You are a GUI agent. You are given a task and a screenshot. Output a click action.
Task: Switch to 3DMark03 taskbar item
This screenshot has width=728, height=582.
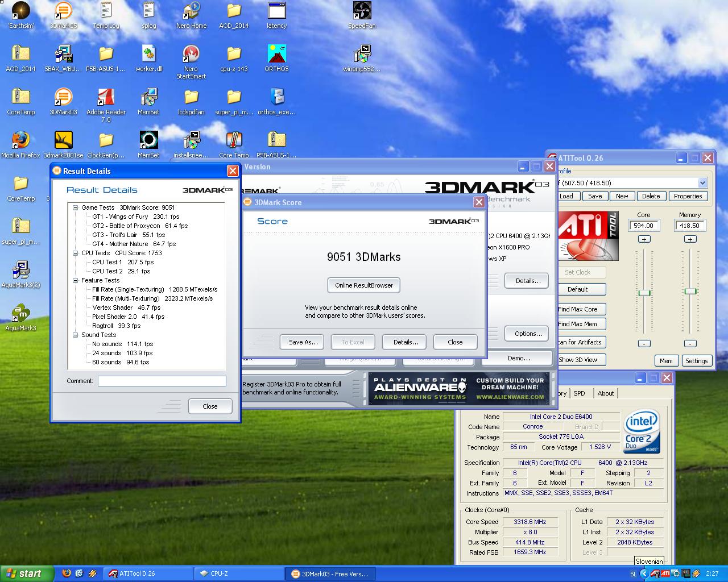coord(330,573)
